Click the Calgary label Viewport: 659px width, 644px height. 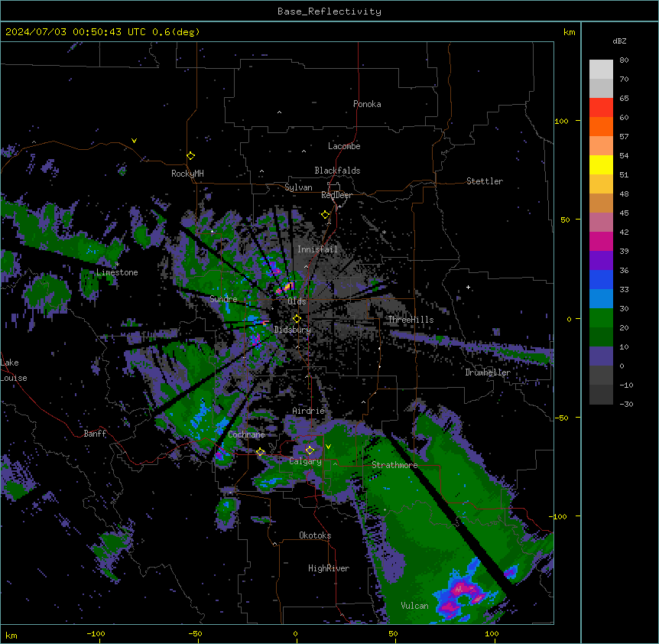305,461
